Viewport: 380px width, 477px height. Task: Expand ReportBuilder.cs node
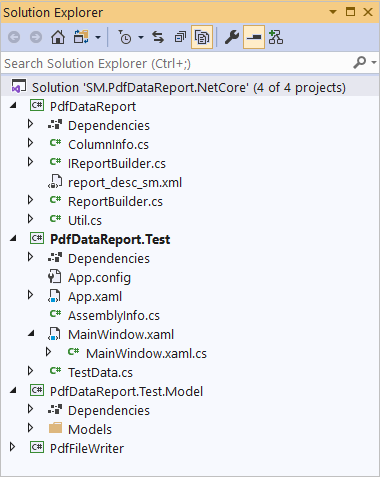click(x=30, y=200)
